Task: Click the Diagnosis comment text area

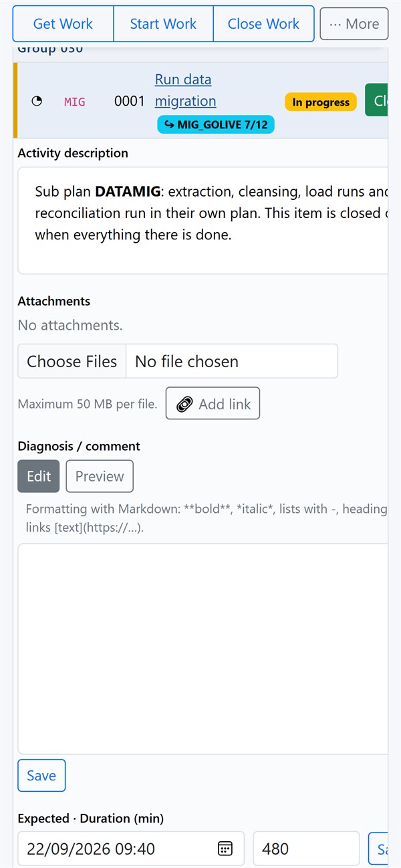Action: [x=203, y=649]
